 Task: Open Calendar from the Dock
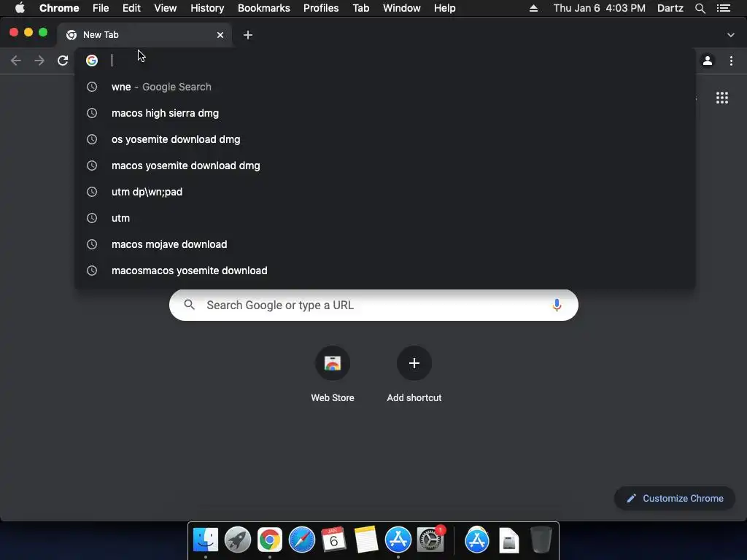pos(333,540)
